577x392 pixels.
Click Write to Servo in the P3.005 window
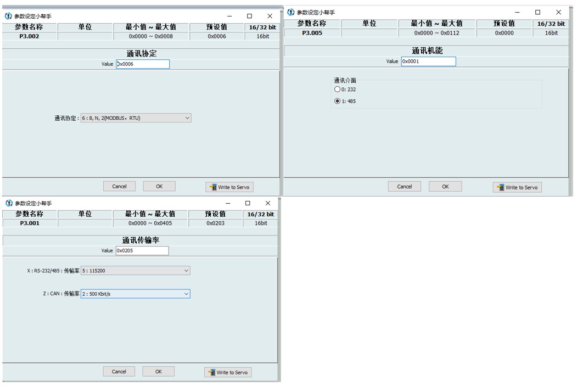click(517, 187)
